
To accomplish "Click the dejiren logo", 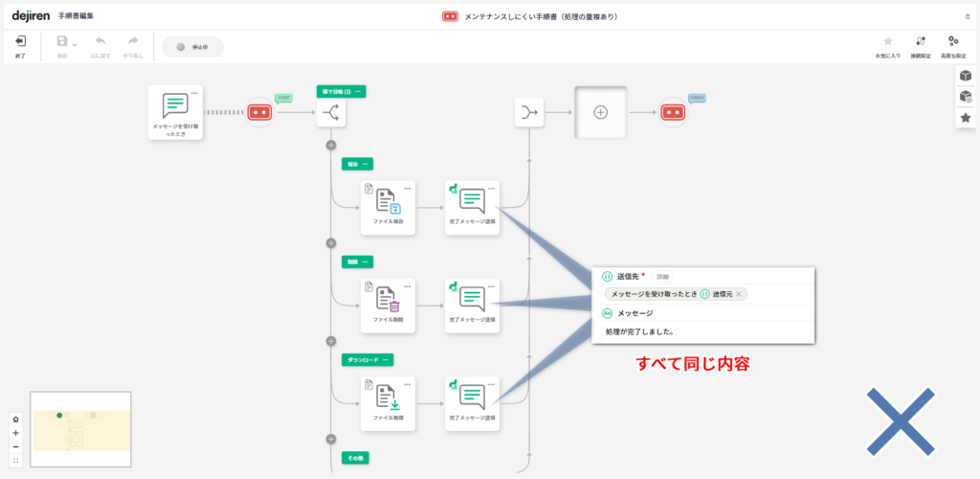I will (31, 15).
